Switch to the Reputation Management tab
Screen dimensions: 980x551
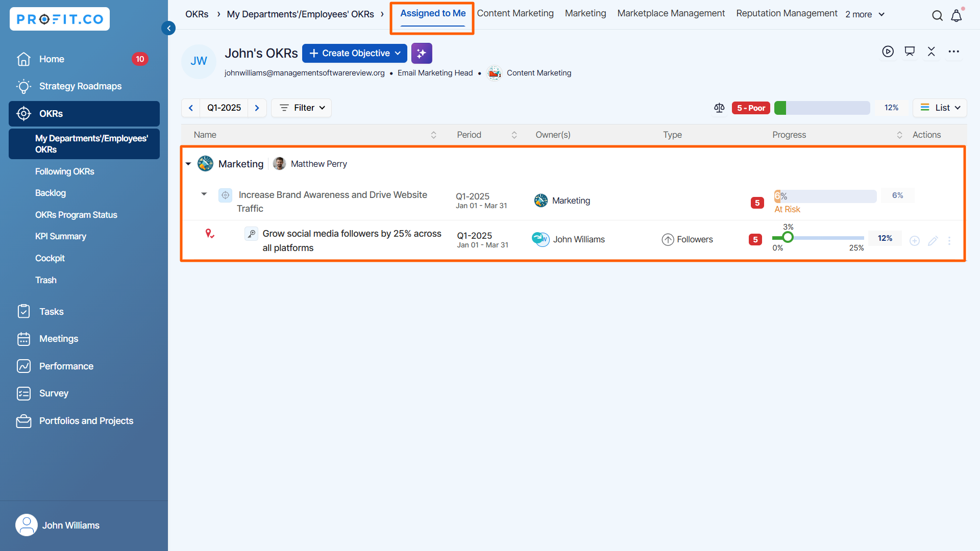(787, 14)
